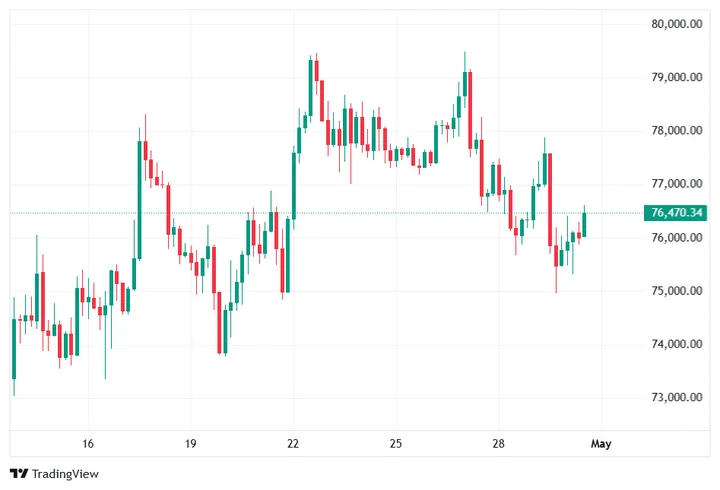Select date label 25 on time axis
This screenshot has height=490, width=720.
coord(396,443)
